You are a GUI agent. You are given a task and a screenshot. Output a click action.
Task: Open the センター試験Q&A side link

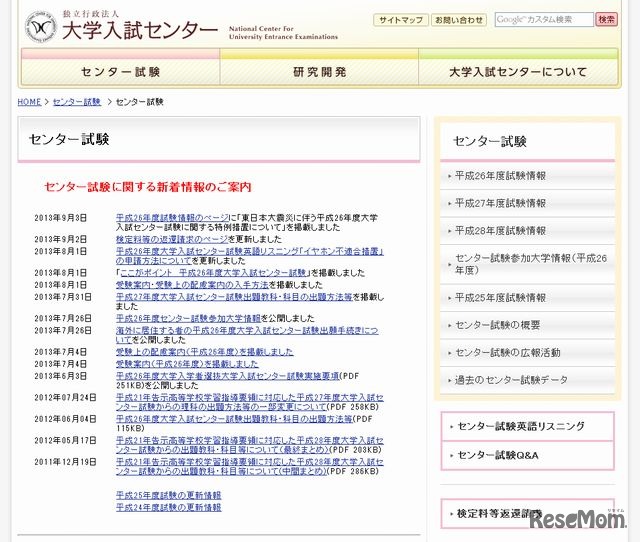coord(527,455)
